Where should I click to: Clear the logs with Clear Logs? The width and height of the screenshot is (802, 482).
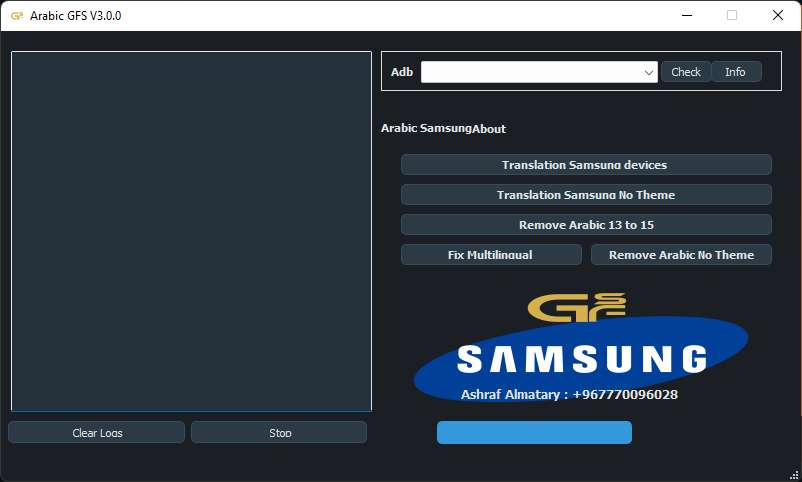[97, 432]
